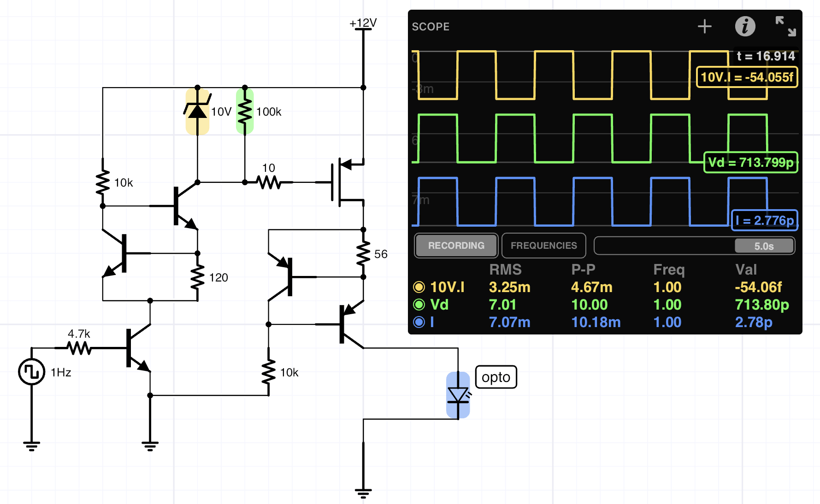The width and height of the screenshot is (820, 504).
Task: Select the NPN transistor driven by 4.7k resistor
Action: point(138,348)
